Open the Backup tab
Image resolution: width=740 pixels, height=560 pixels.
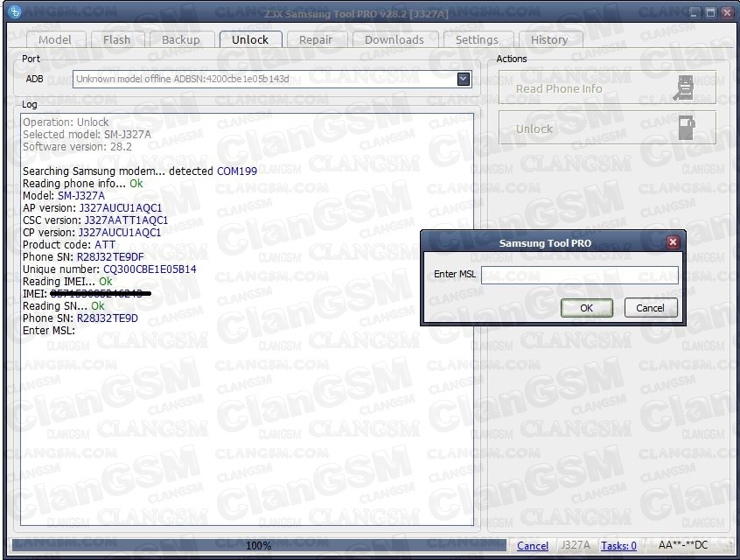click(181, 39)
